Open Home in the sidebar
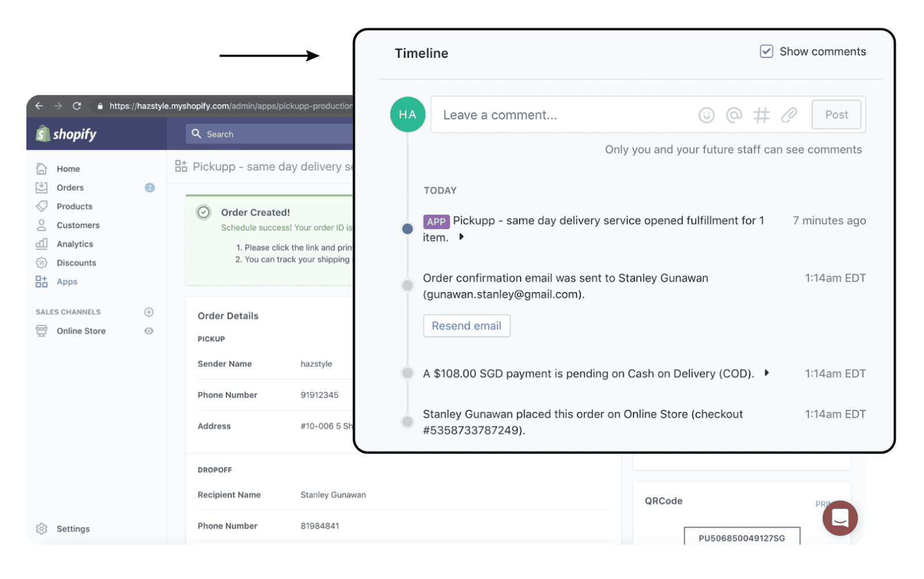This screenshot has height=579, width=924. 68,169
